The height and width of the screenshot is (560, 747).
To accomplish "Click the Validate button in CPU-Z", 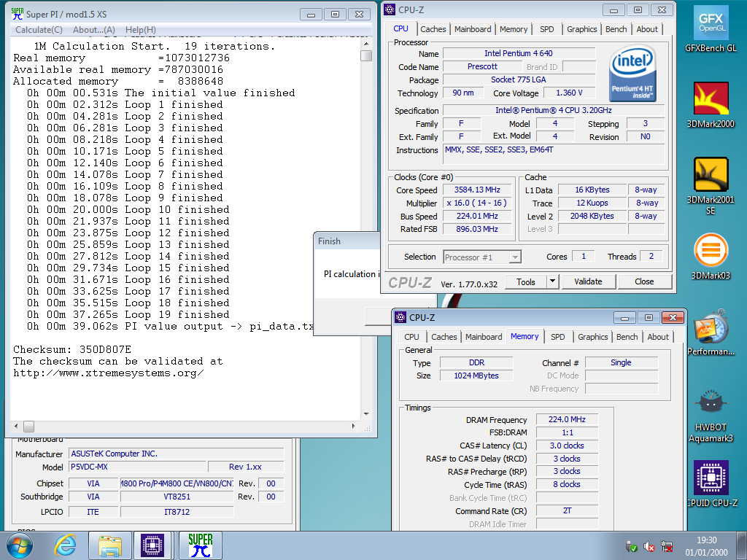I will pos(589,281).
